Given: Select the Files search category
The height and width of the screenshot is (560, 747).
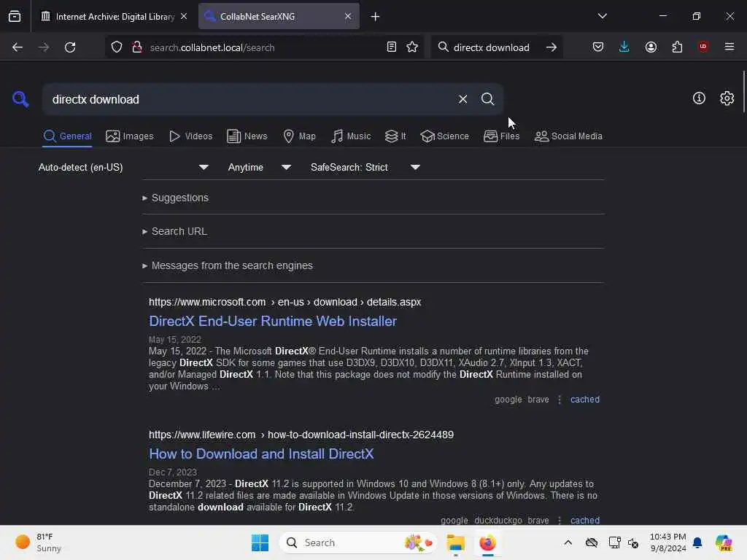Looking at the screenshot, I should (501, 136).
